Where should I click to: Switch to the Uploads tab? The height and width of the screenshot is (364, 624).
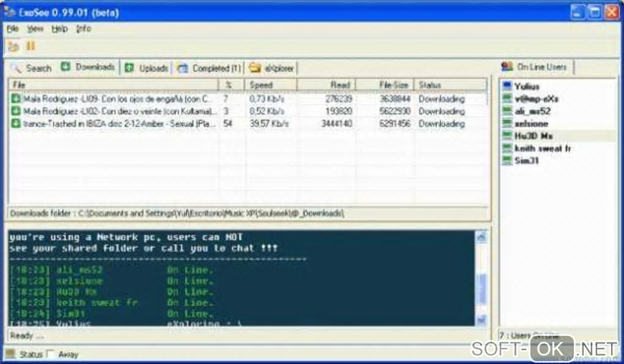tap(146, 68)
